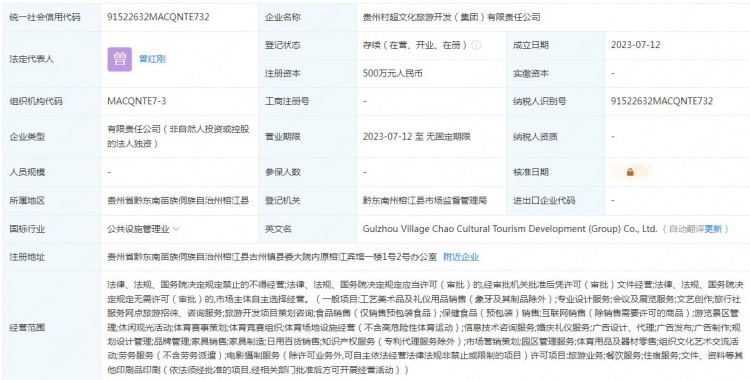The image size is (750, 380).
Task: Click the registered address text in 注册地址 row
Action: pos(272,257)
